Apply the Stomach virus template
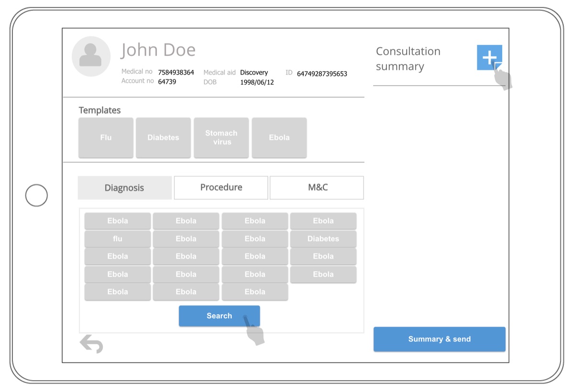Image resolution: width=574 pixels, height=392 pixels. [x=221, y=138]
